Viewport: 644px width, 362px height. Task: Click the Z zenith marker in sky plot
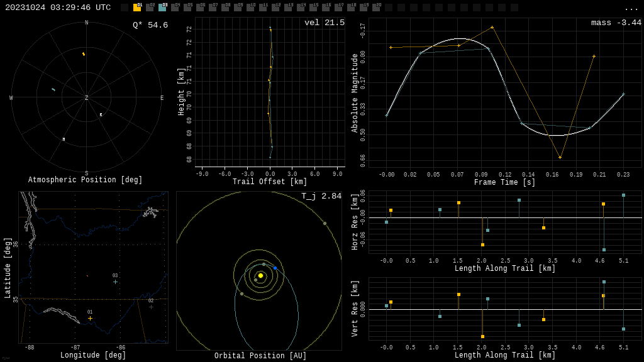[87, 98]
